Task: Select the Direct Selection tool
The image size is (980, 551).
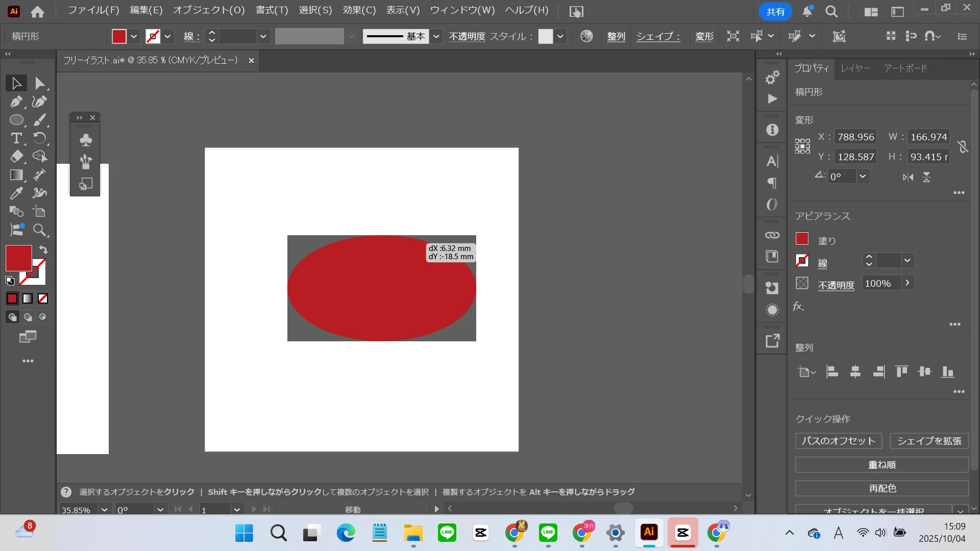Action: click(x=39, y=83)
